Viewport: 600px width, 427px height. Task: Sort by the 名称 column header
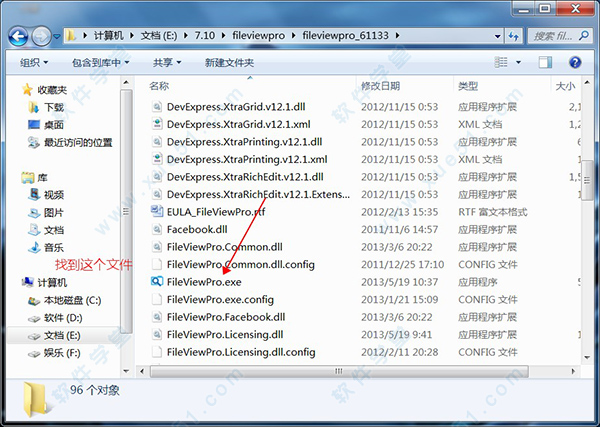159,86
